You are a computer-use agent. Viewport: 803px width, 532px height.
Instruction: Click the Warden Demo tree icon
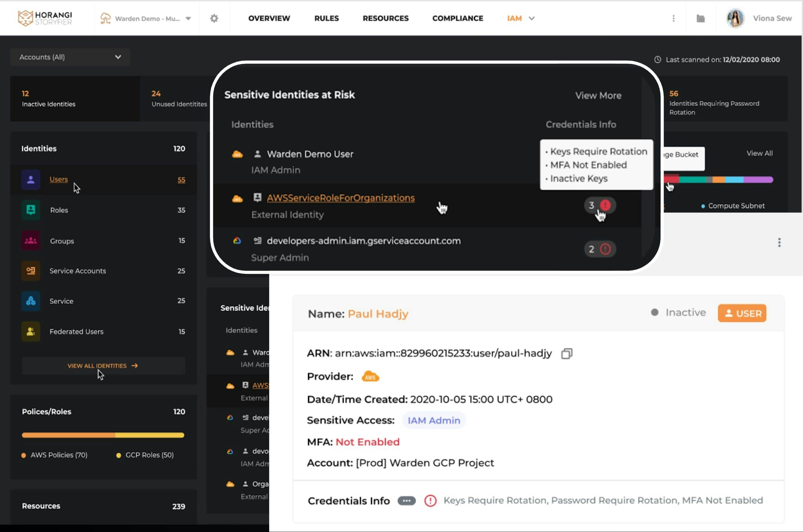pos(105,18)
